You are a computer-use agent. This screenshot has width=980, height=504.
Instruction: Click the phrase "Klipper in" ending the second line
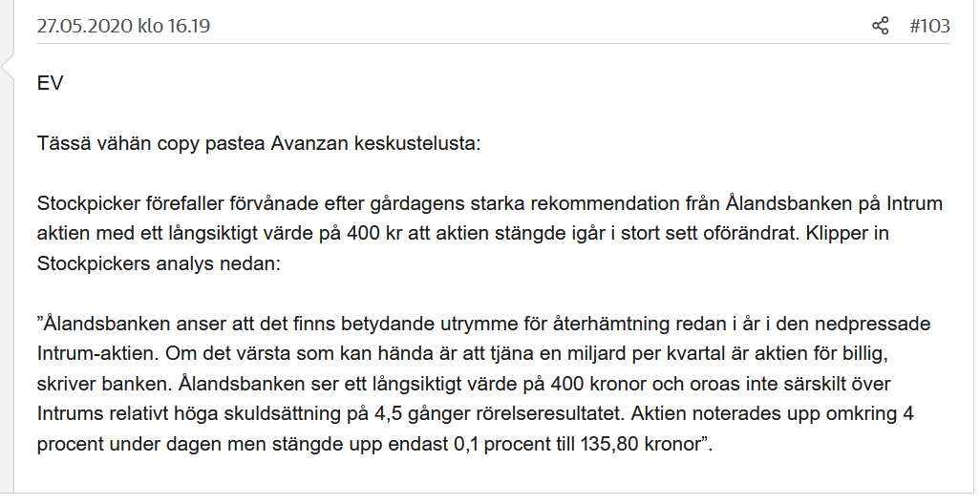click(x=875, y=233)
